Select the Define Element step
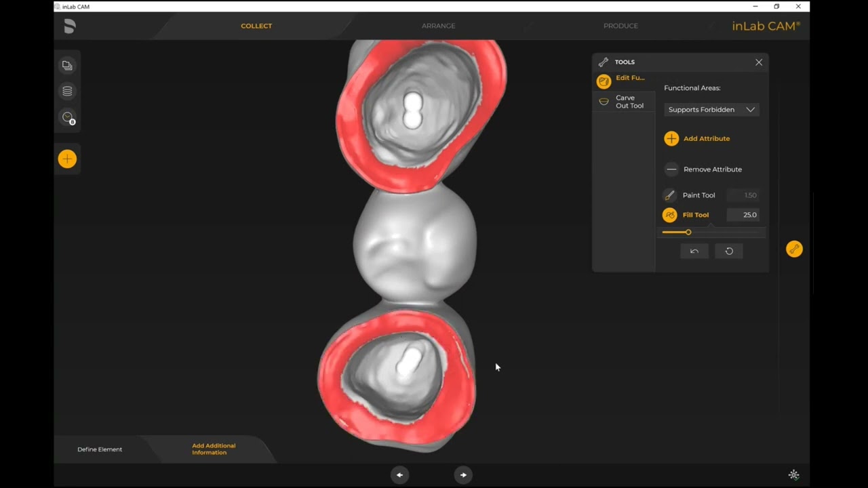Image resolution: width=868 pixels, height=488 pixels. point(100,449)
